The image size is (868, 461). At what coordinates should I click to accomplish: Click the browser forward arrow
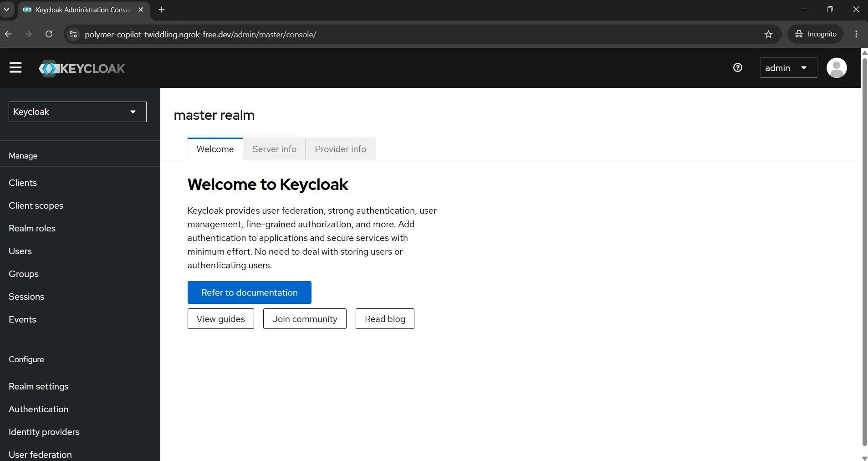[28, 34]
